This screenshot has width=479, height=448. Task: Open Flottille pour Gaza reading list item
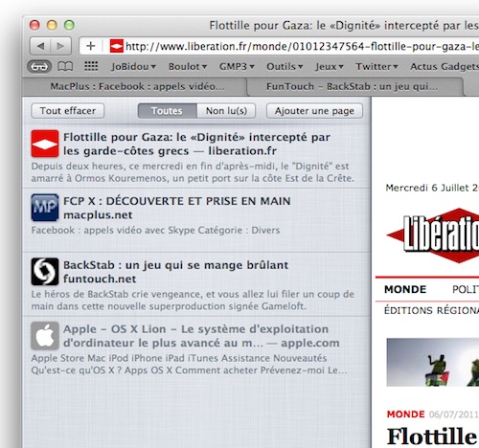pyautogui.click(x=196, y=156)
